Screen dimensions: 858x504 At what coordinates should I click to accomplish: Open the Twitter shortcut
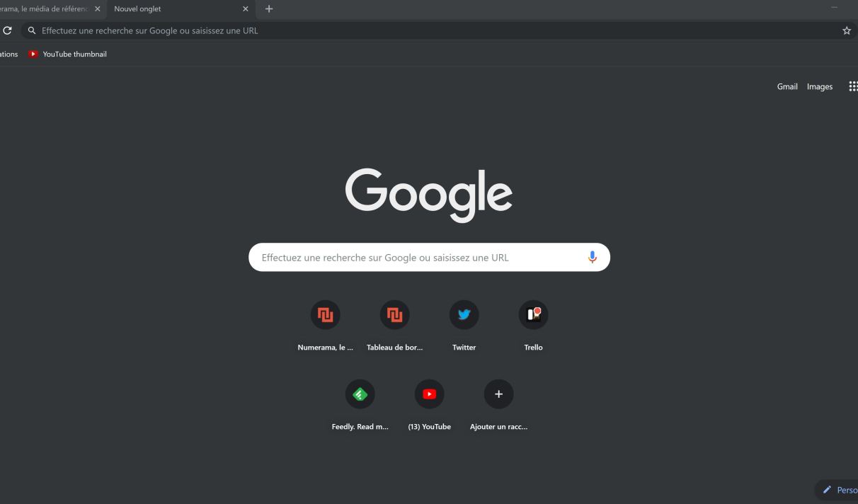[x=464, y=315]
